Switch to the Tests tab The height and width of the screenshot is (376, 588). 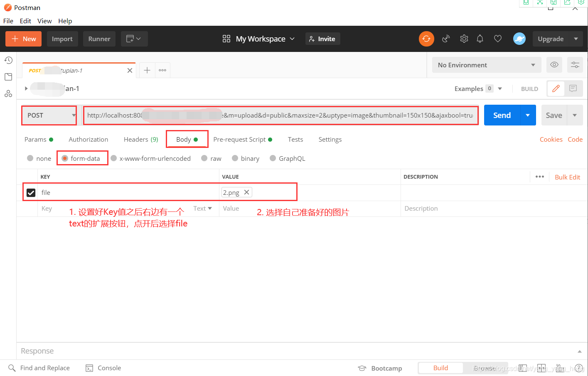pyautogui.click(x=295, y=140)
